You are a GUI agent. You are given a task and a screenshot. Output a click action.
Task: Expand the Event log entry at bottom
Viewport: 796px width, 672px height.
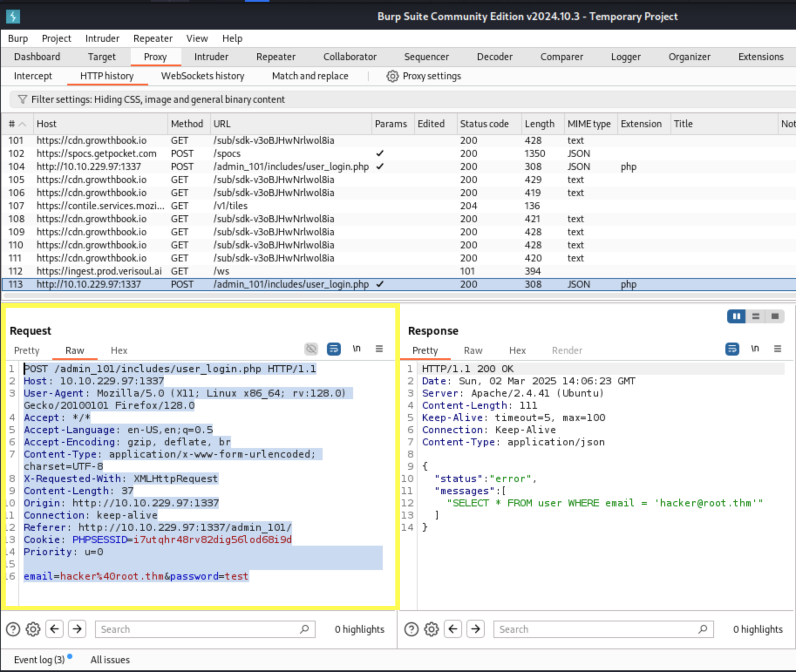click(39, 659)
